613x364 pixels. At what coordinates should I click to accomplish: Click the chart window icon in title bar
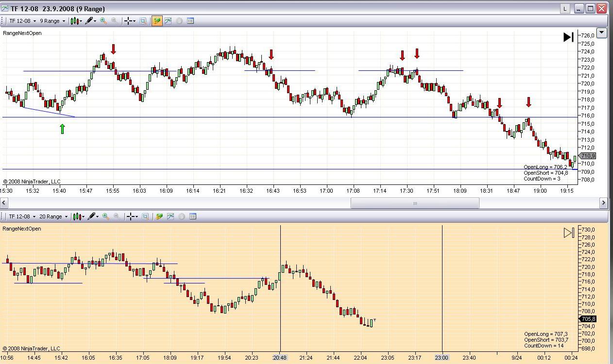[5, 8]
